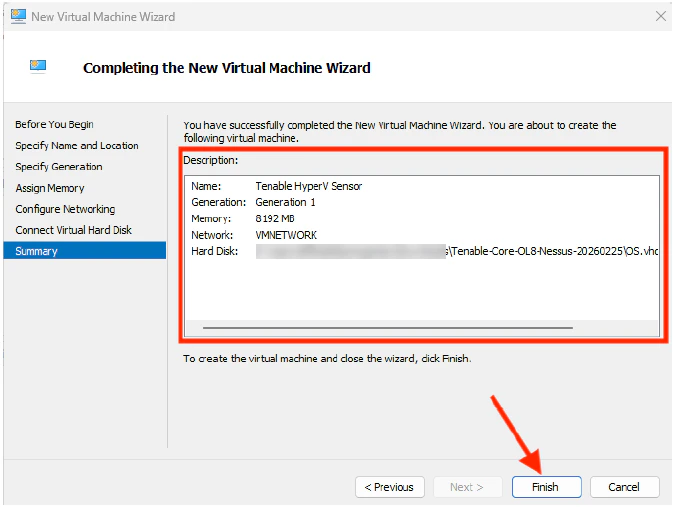Click the horizontal scrollbar in the description box
The image size is (673, 507).
pos(388,328)
